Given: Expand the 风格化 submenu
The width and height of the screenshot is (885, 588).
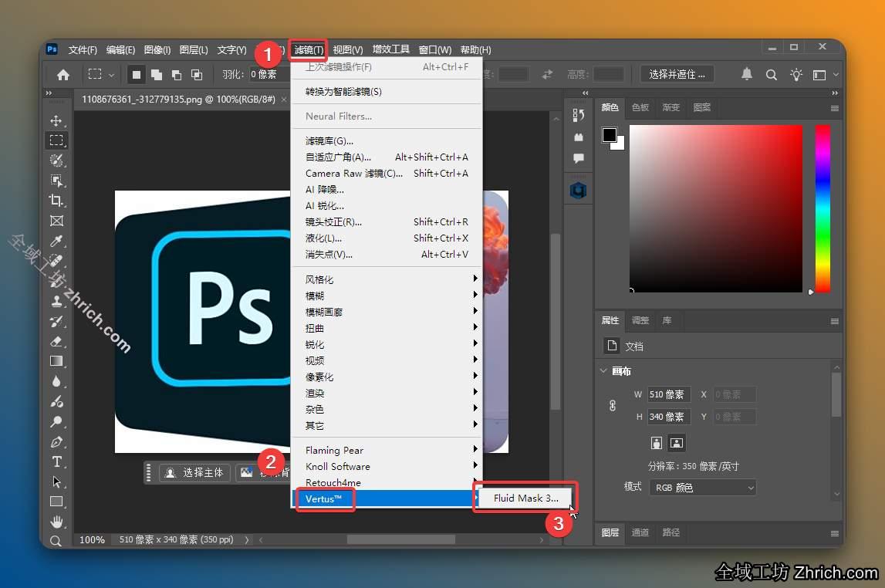Looking at the screenshot, I should (x=387, y=279).
